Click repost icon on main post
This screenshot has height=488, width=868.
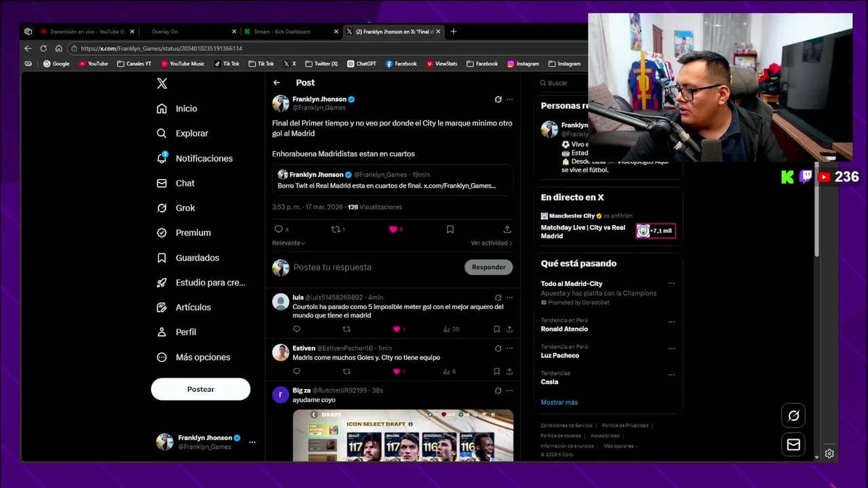(335, 229)
